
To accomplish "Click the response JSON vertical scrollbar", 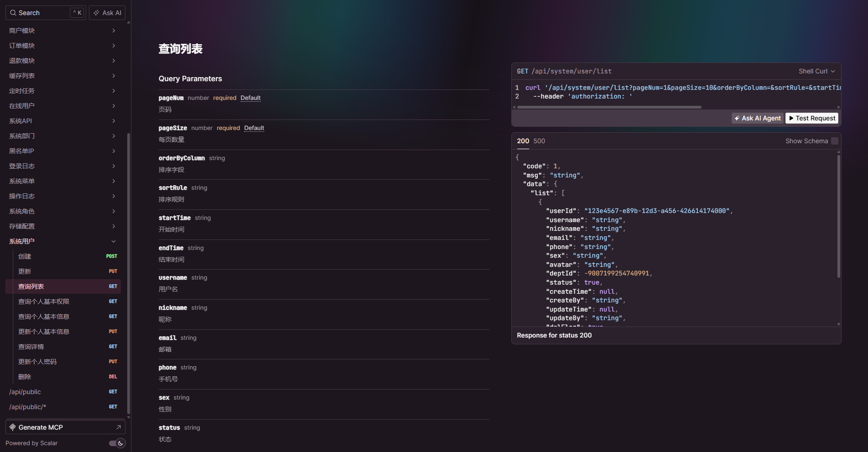I will (839, 216).
